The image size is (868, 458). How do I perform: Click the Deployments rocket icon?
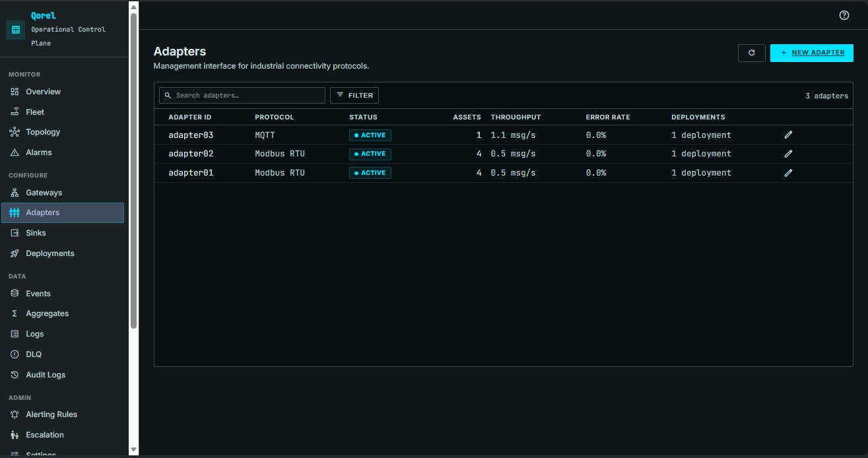tap(15, 253)
